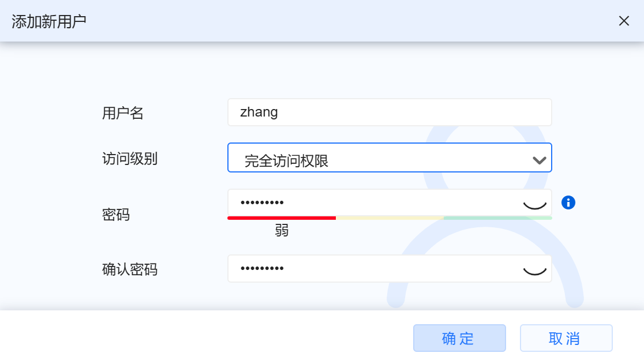Screen dimensions: 644x364
Task: Select the 完全访问权限 combo box
Action: point(390,157)
